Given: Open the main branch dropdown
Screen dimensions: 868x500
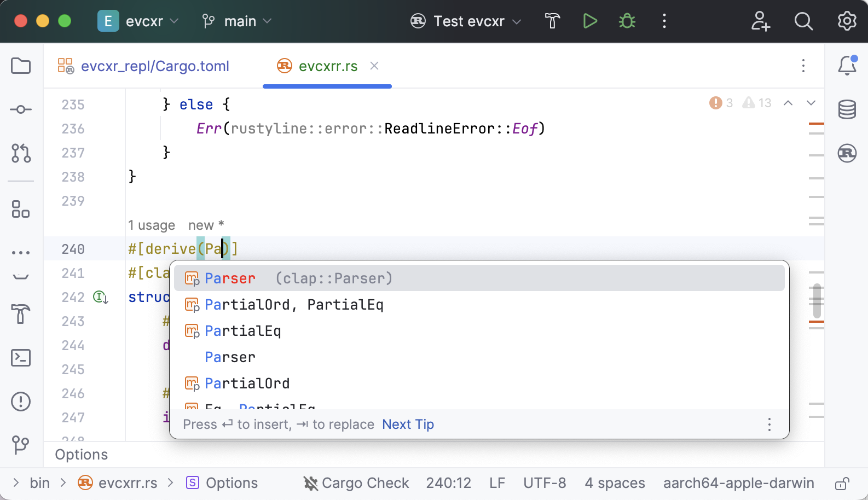Looking at the screenshot, I should pos(237,21).
